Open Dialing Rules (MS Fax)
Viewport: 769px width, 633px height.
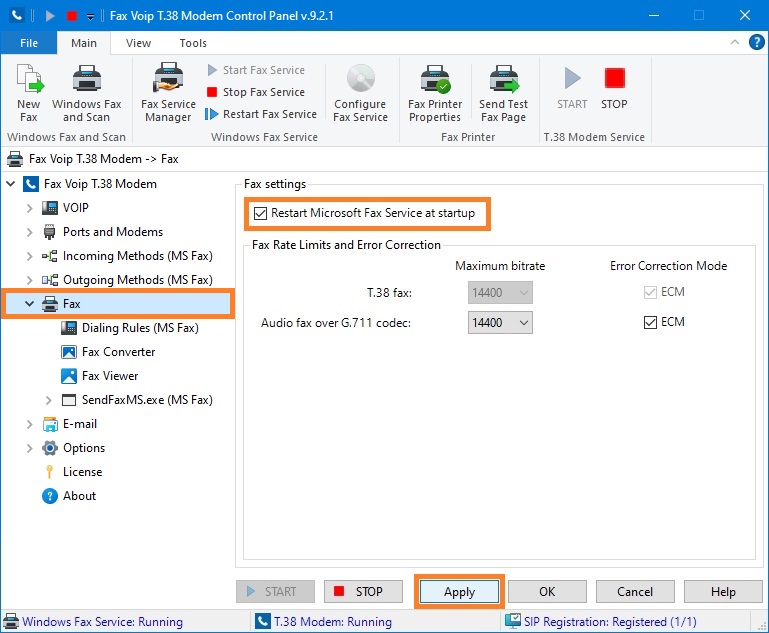(x=140, y=328)
